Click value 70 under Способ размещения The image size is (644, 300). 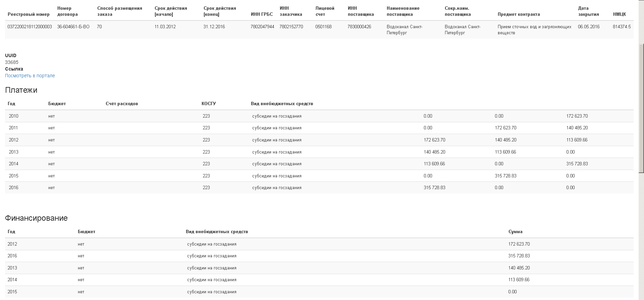[99, 27]
